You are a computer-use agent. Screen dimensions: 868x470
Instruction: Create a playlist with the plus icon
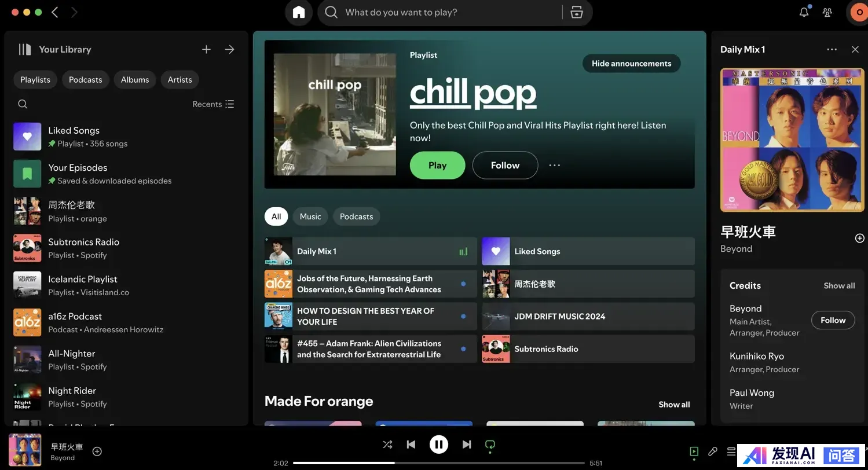[206, 49]
